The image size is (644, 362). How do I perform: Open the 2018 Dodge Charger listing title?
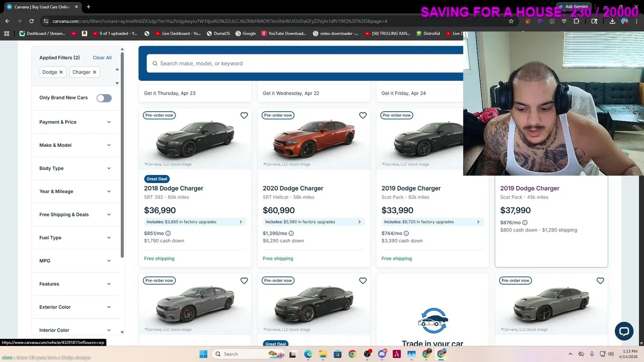[174, 189]
